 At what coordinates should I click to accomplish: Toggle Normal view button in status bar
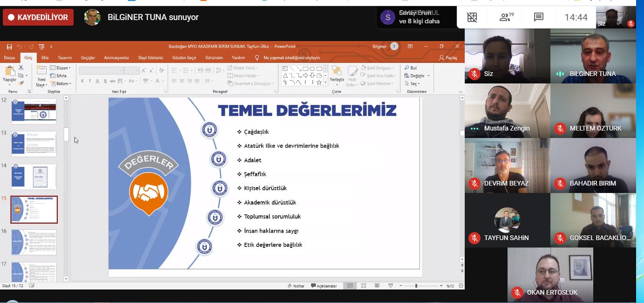click(350, 286)
